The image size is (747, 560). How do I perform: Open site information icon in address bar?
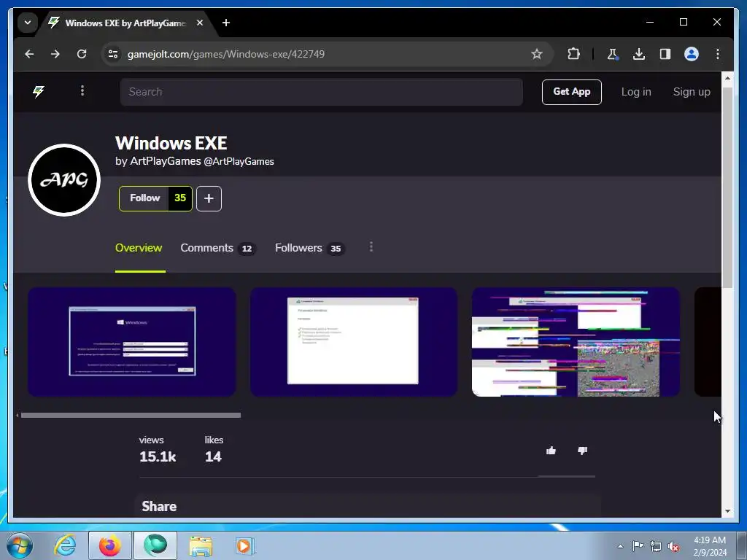click(x=113, y=54)
